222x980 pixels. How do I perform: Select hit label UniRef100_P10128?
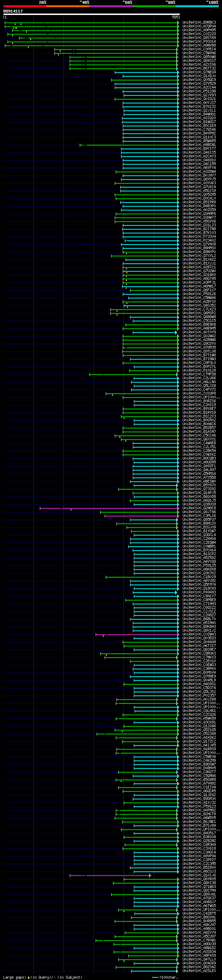(x=199, y=371)
